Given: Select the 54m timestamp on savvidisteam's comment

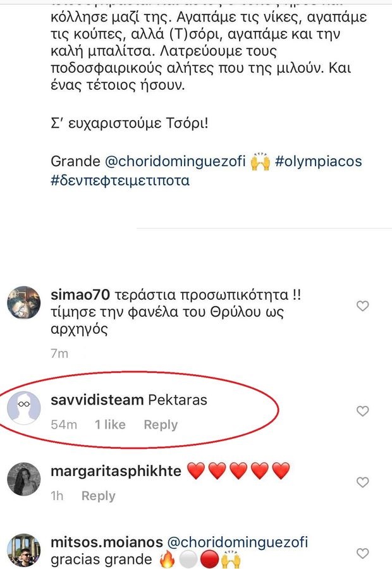Looking at the screenshot, I should coord(64,425).
